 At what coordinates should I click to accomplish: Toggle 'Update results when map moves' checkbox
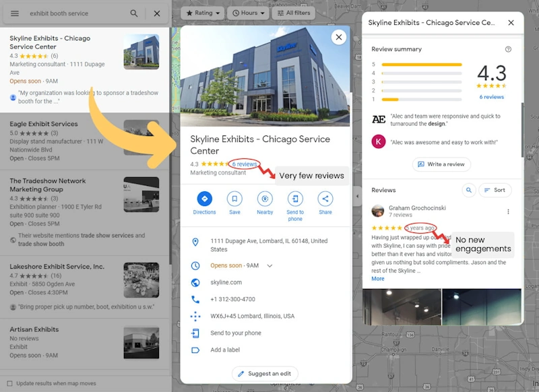coord(9,383)
